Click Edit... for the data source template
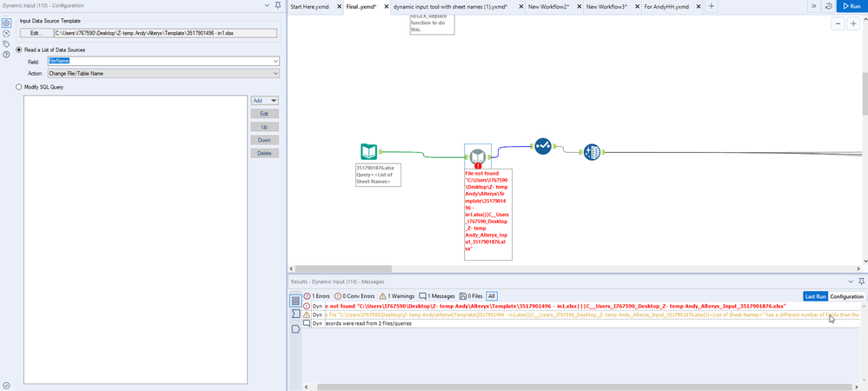The height and width of the screenshot is (391, 868). [x=36, y=33]
